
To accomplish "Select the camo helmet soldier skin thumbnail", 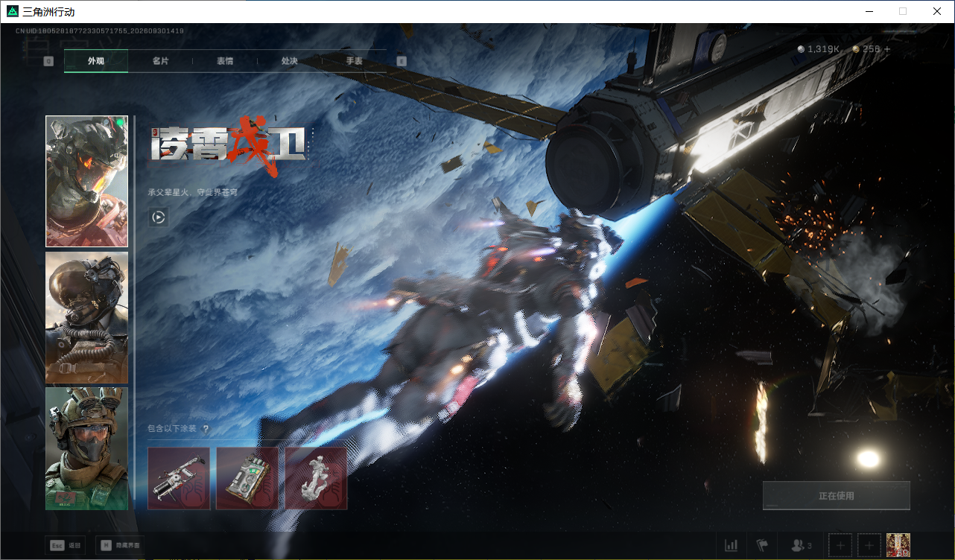I will [x=86, y=448].
